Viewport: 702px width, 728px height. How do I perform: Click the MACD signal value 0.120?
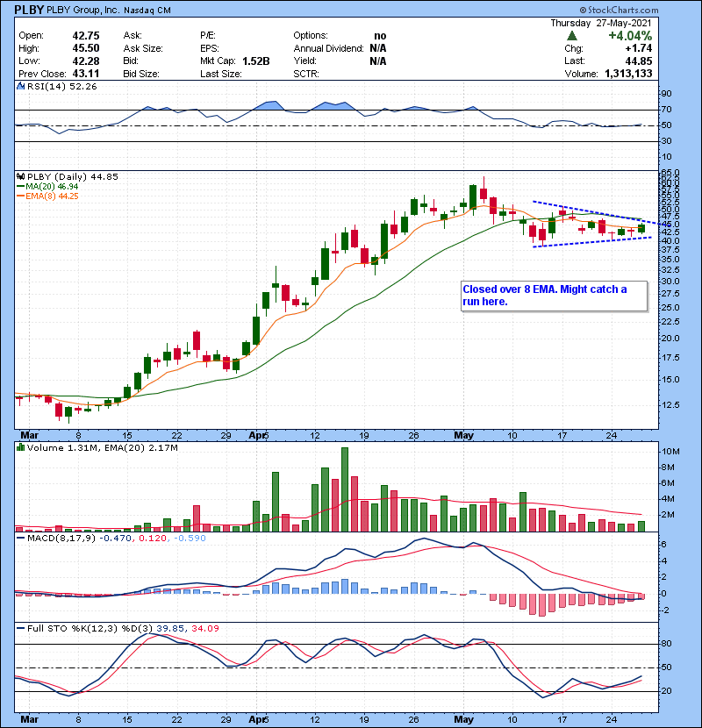[153, 539]
